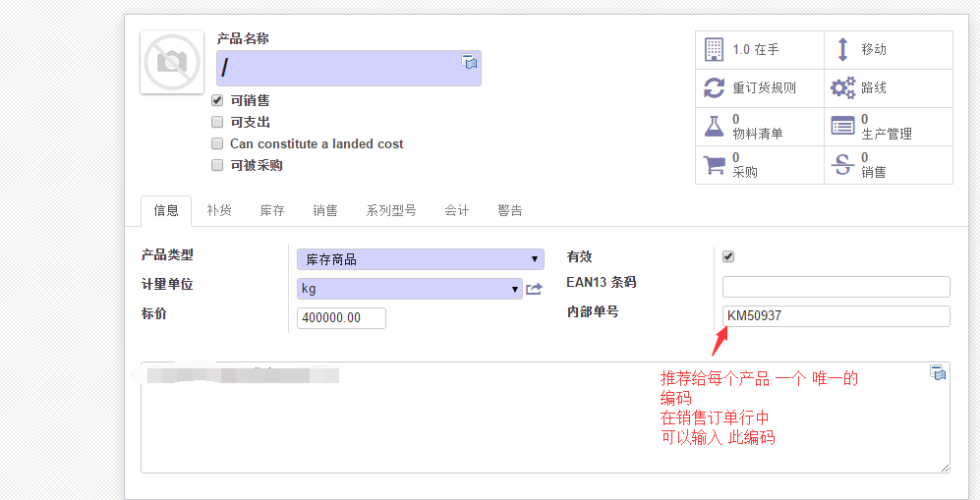This screenshot has height=500, width=980.
Task: Open 重订货规则 reordering rules refresh icon
Action: point(714,87)
